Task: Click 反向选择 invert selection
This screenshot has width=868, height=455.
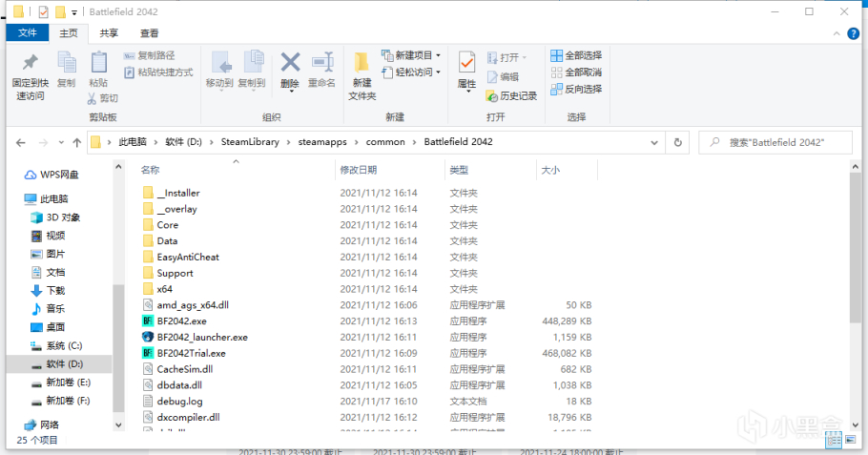Action: (576, 89)
